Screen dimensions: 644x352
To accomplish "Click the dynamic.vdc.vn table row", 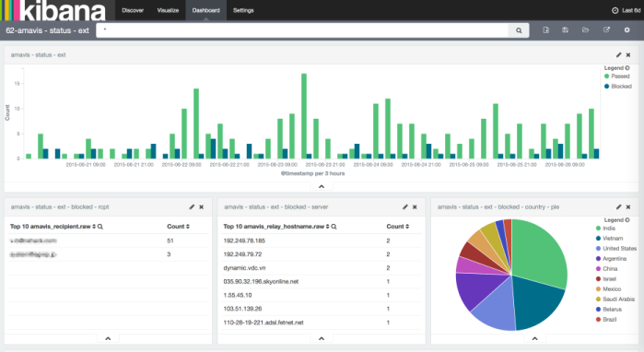I will coord(322,268).
